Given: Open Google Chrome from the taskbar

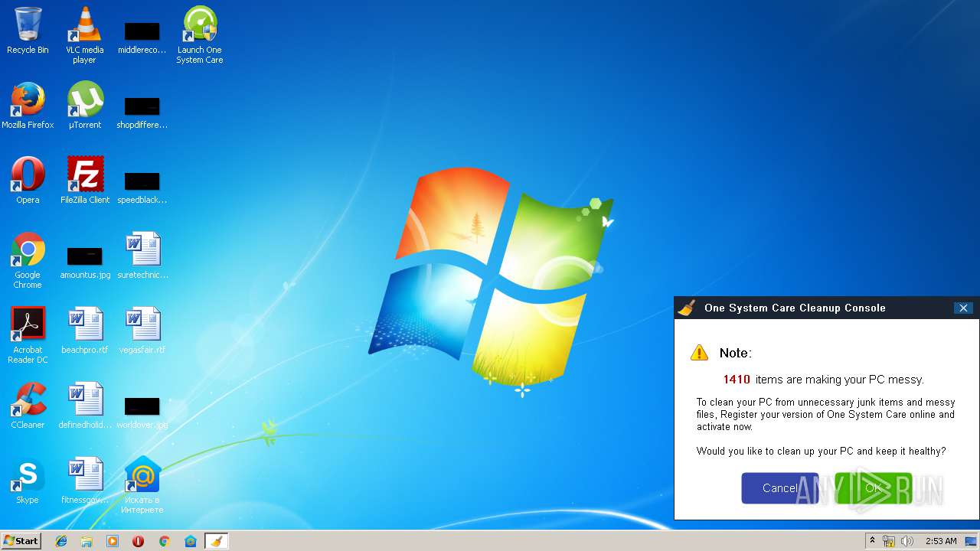Looking at the screenshot, I should point(165,541).
